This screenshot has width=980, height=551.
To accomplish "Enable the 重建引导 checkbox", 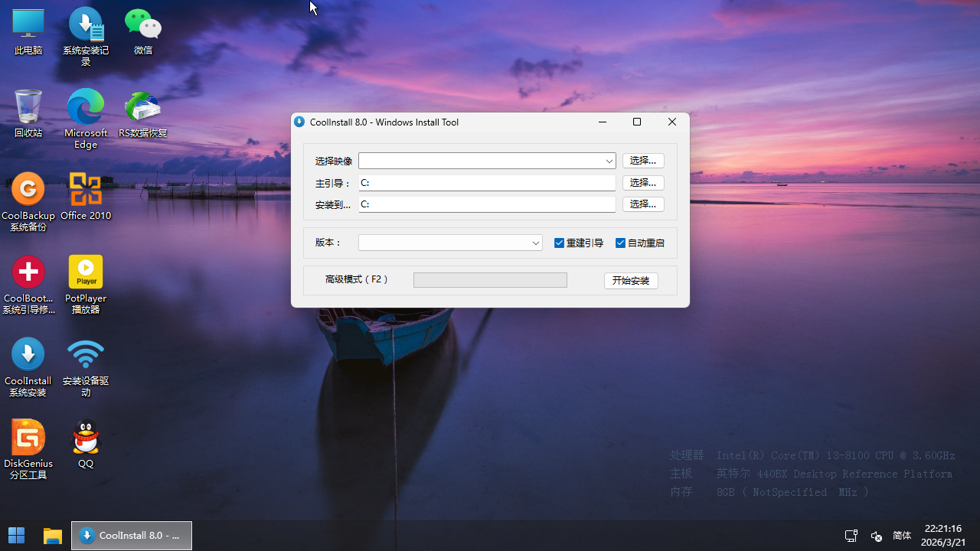I will click(x=560, y=243).
